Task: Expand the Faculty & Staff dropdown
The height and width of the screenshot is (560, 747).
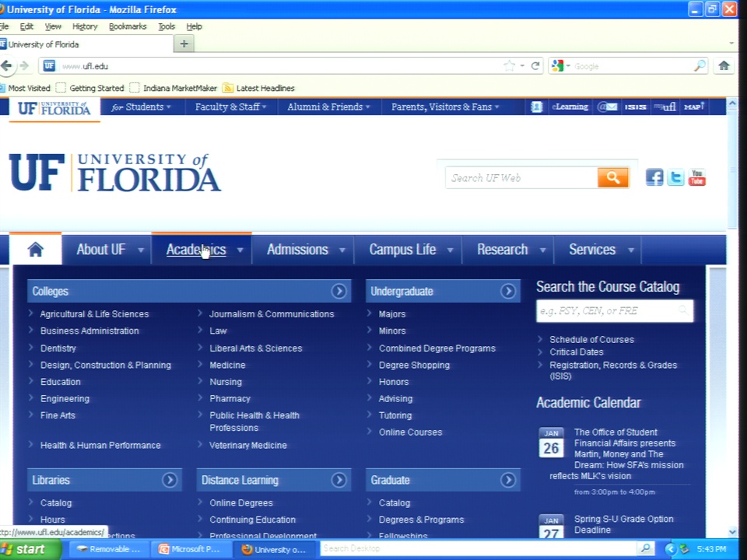Action: (230, 107)
